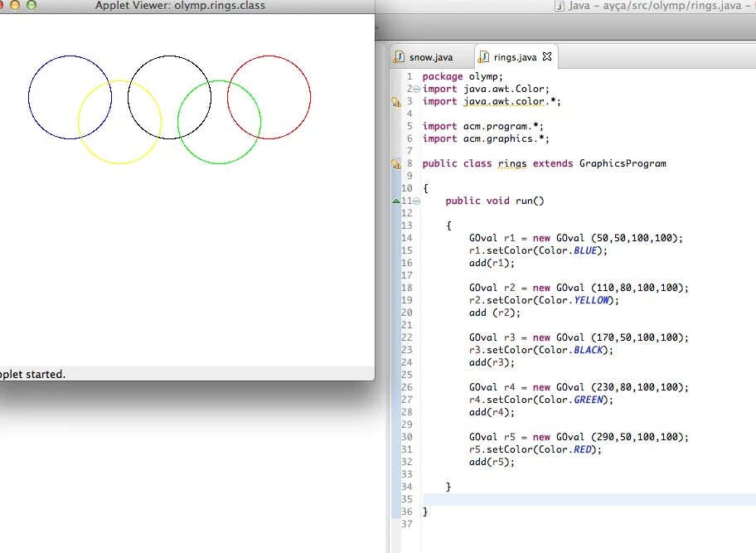The width and height of the screenshot is (756, 553).
Task: Click 'import acm.program.*;' line
Action: pyautogui.click(x=483, y=126)
